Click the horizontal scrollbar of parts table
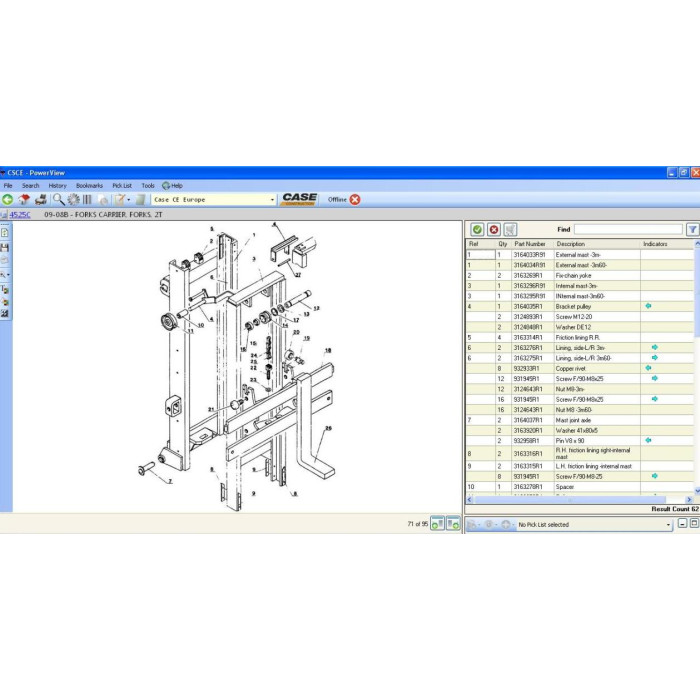Image resolution: width=700 pixels, height=700 pixels. pyautogui.click(x=570, y=500)
